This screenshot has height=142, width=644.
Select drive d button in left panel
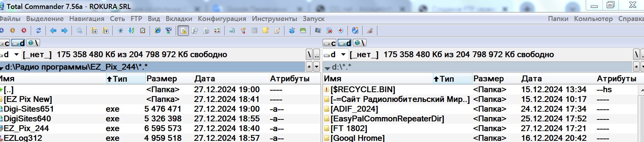[18, 43]
